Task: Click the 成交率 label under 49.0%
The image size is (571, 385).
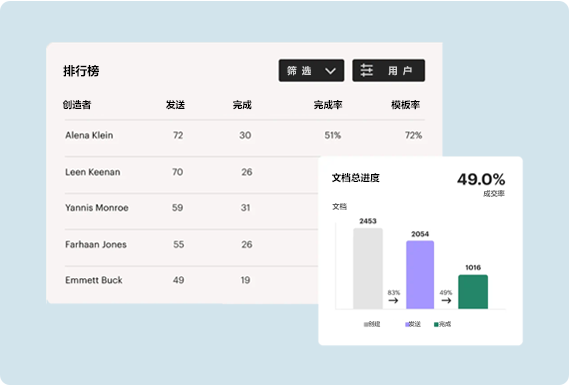Action: pos(494,193)
